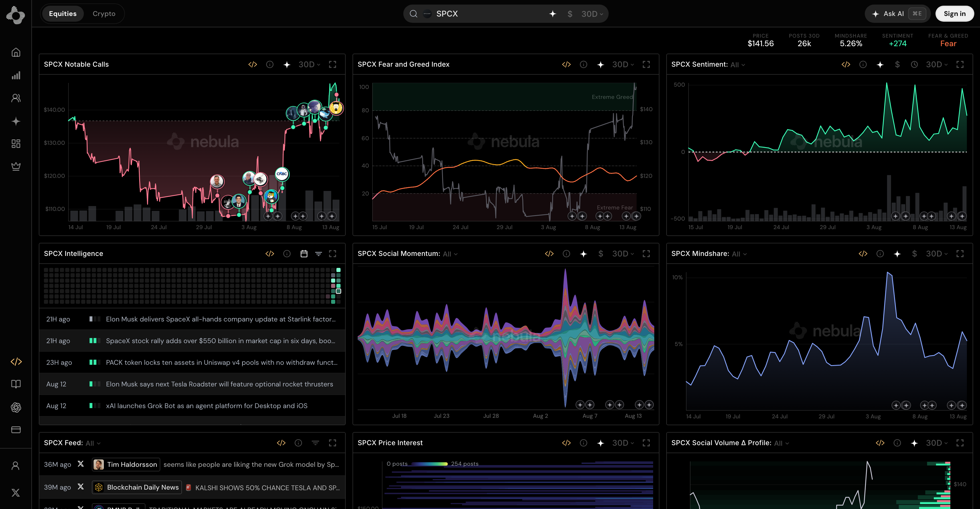This screenshot has height=509, width=980.
Task: Open the All dropdown on SPCX Feed
Action: (93, 443)
